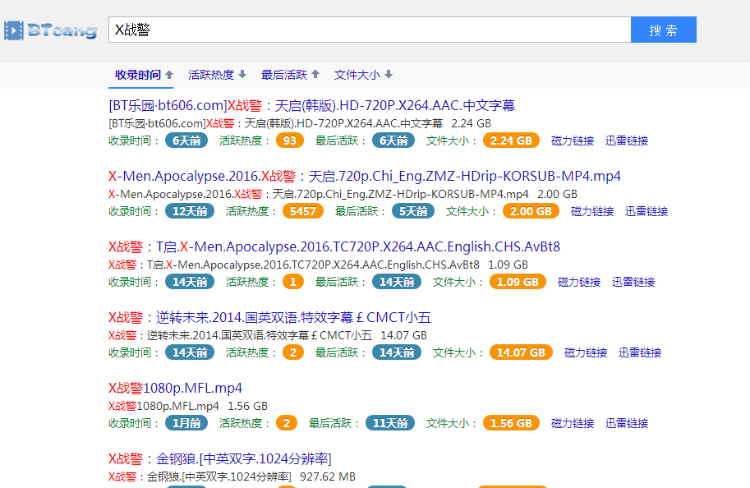
Task: Click the BTcang film logo icon
Action: [14, 30]
